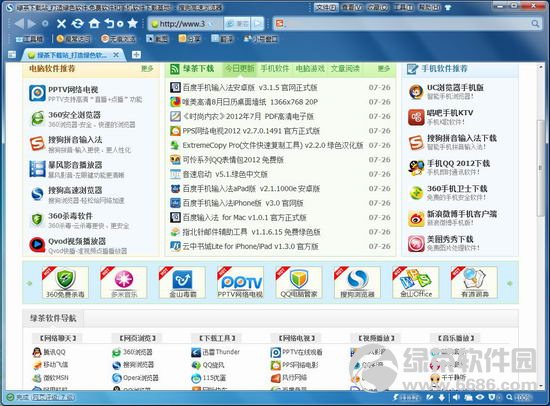550x406 pixels.
Task: Open 最常访问 most visited list
Action: pyautogui.click(x=73, y=39)
